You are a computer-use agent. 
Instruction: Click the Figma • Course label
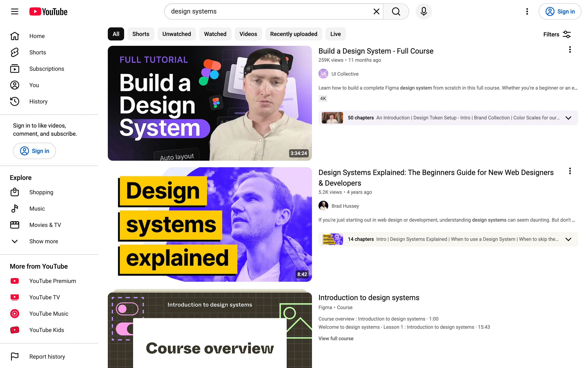point(335,307)
